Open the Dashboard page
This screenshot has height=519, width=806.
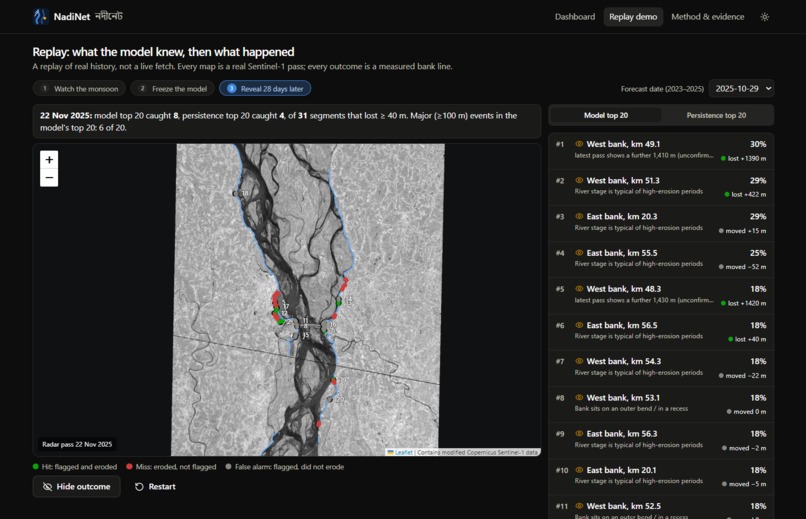(575, 17)
